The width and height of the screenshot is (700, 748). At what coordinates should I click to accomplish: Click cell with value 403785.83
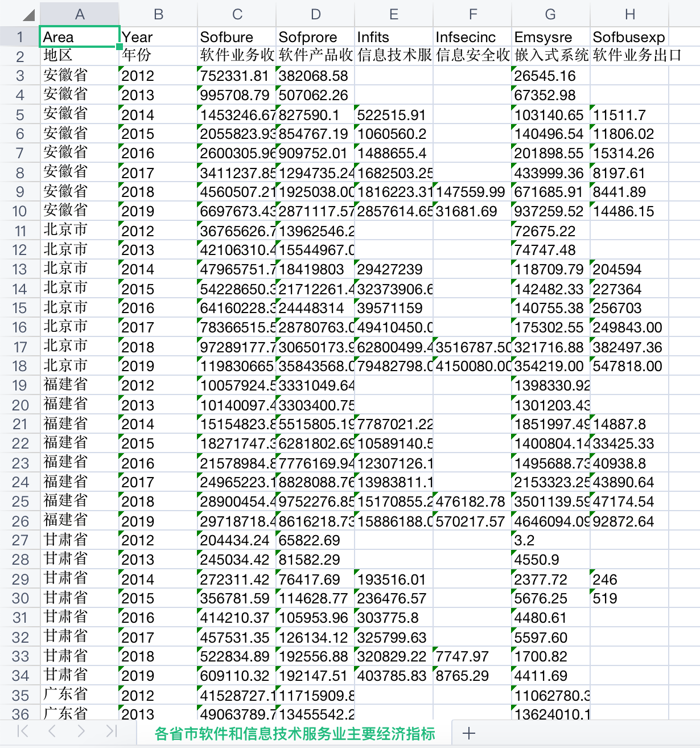394,676
